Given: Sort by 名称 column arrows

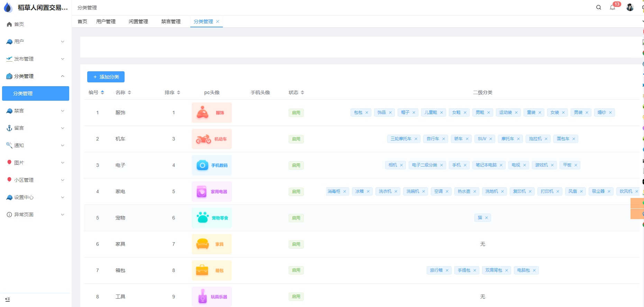Looking at the screenshot, I should [x=129, y=92].
